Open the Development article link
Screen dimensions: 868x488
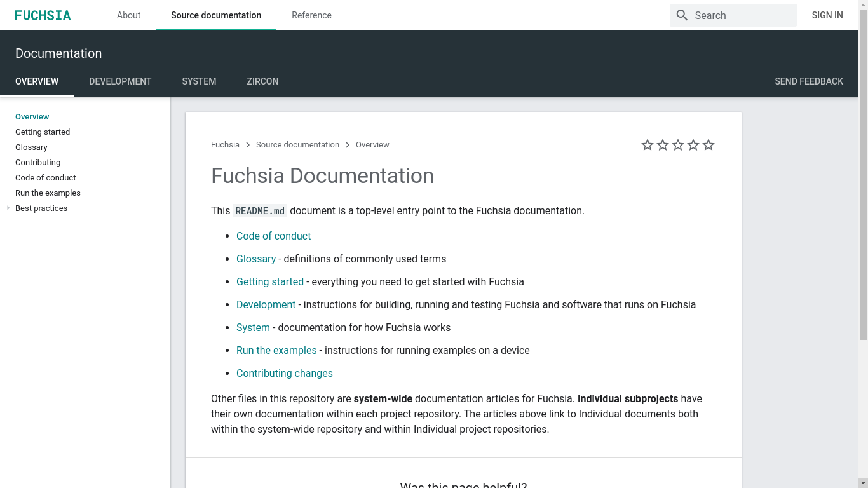[x=266, y=304]
